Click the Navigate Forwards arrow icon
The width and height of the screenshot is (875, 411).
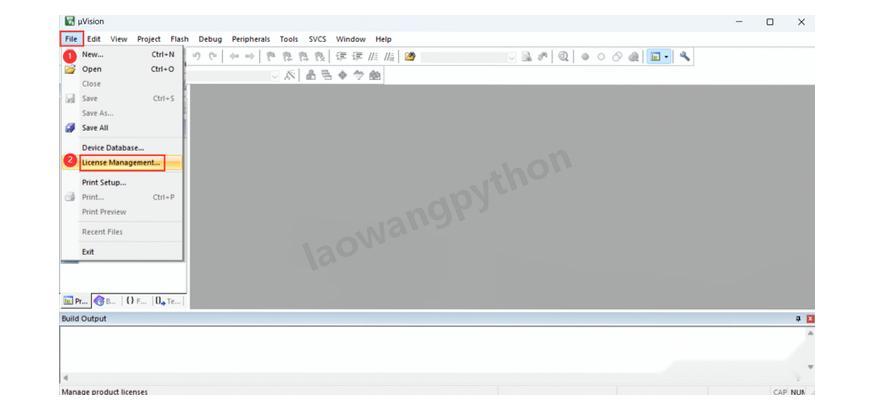[249, 56]
